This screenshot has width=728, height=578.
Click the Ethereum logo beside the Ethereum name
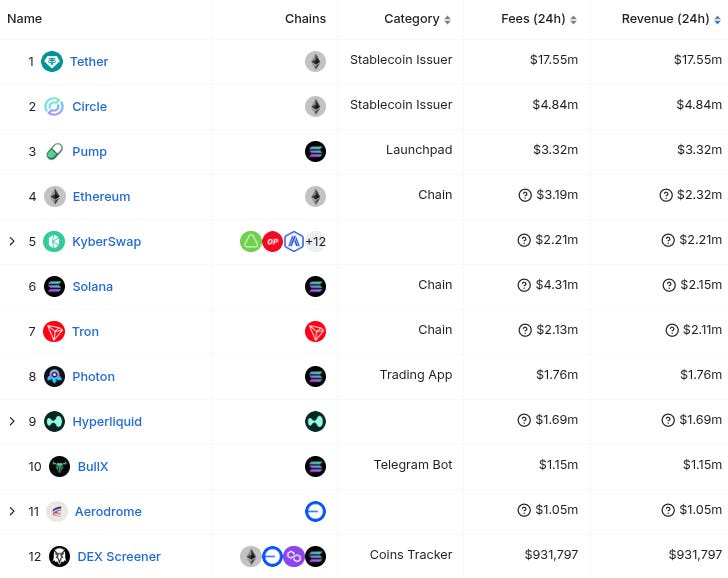(x=55, y=196)
